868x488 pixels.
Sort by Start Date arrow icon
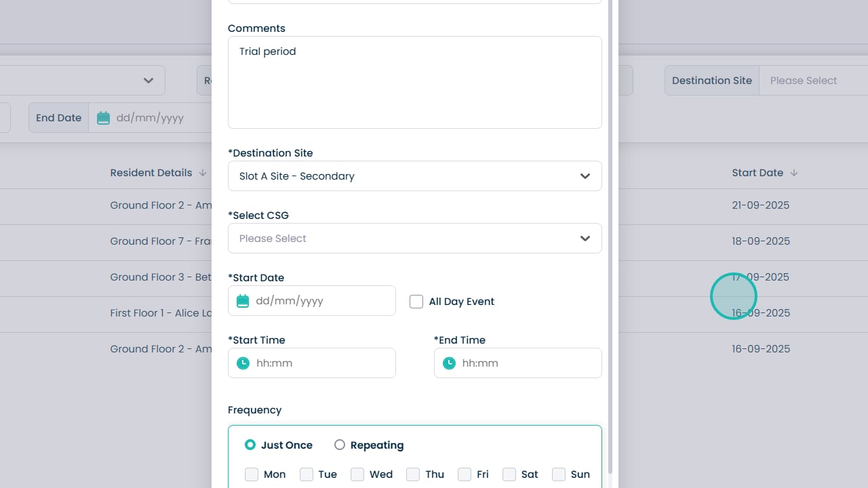[794, 173]
